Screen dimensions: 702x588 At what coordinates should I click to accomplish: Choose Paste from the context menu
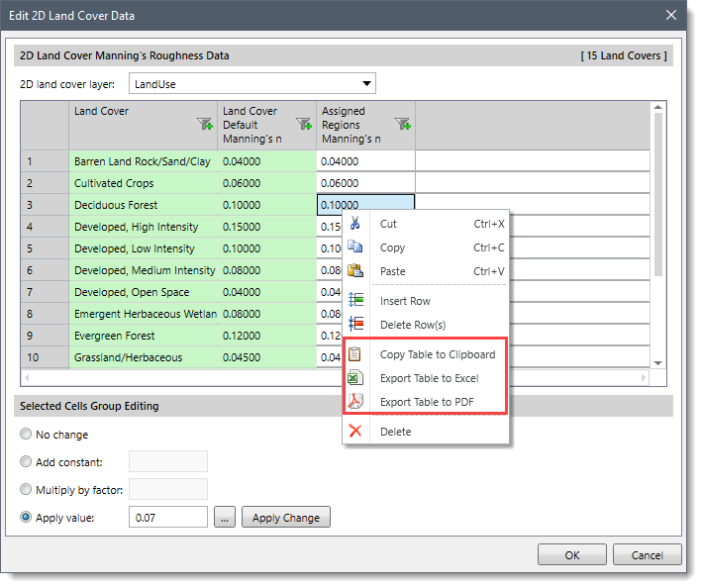click(x=426, y=270)
